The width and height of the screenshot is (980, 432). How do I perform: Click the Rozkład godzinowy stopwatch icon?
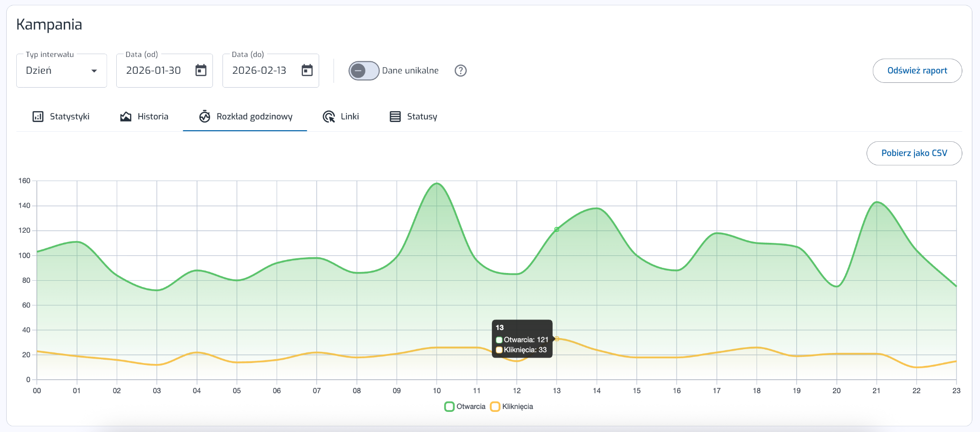205,116
